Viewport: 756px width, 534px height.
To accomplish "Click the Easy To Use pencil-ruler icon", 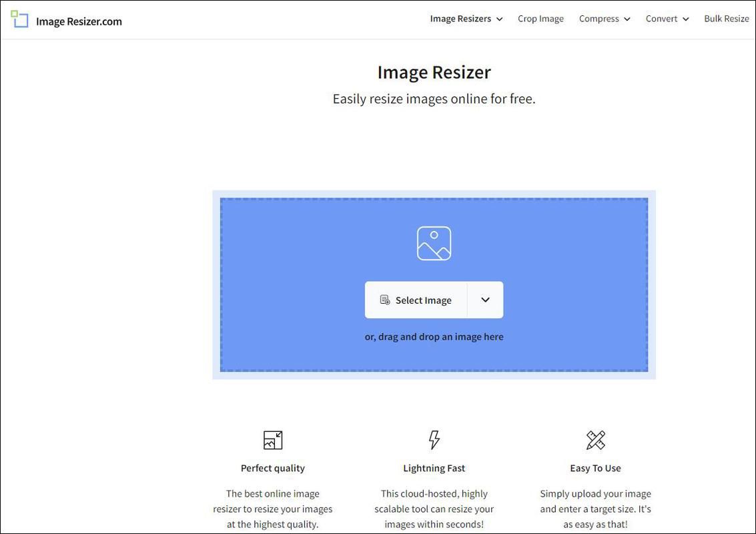I will pyautogui.click(x=595, y=440).
